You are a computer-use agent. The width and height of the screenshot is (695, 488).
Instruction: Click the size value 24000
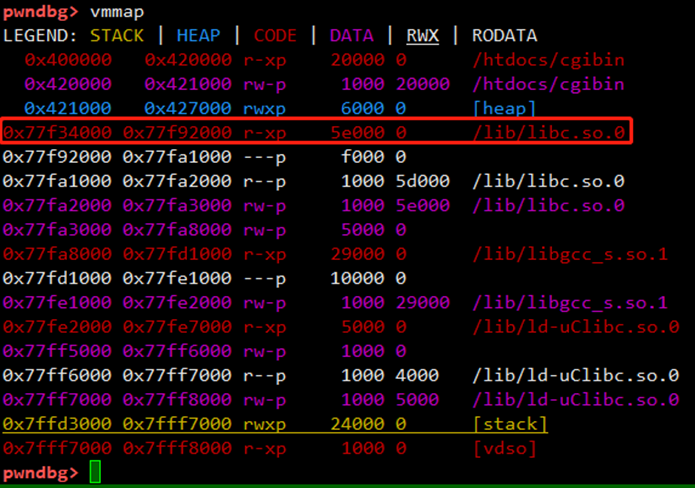pos(358,424)
